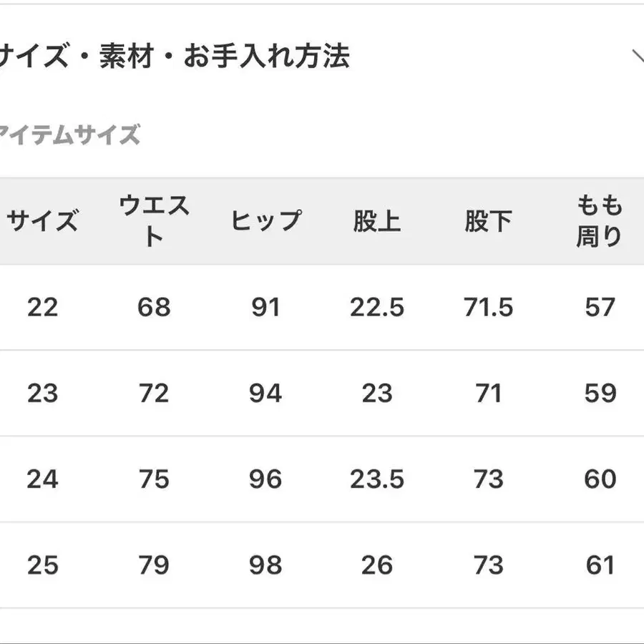Select the ヒップ column header
Image resolution: width=644 pixels, height=644 pixels.
coord(266,220)
